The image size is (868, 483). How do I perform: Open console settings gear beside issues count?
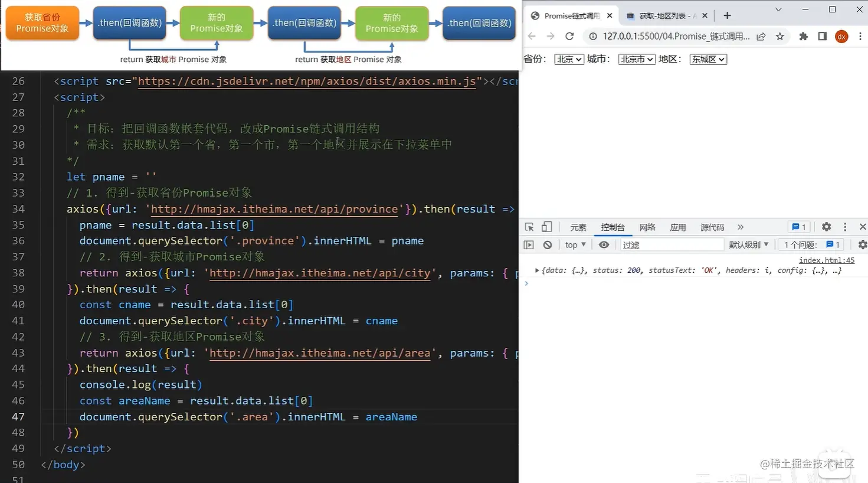click(x=863, y=244)
